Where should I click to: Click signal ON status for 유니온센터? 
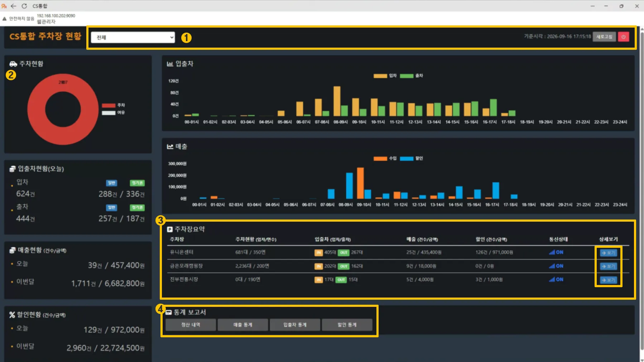click(556, 252)
